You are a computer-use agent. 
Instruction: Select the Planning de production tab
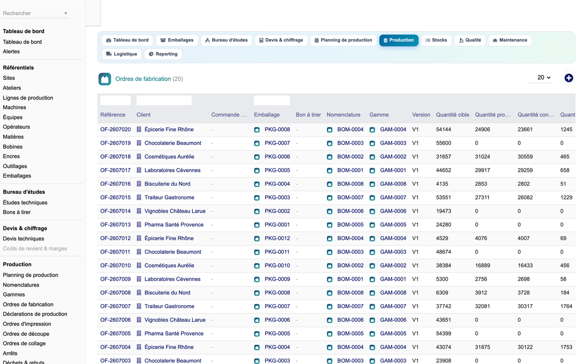[343, 40]
